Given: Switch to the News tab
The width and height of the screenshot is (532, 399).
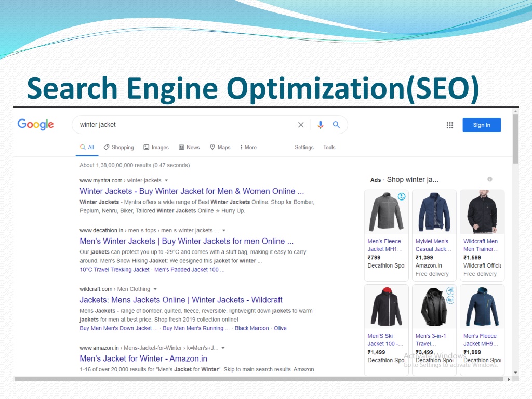Looking at the screenshot, I should point(189,147).
